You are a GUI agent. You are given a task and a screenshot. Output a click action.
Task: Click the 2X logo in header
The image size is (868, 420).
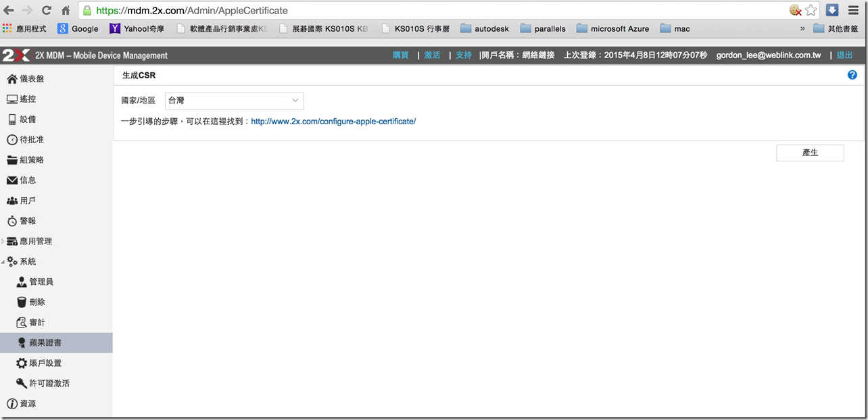click(16, 55)
